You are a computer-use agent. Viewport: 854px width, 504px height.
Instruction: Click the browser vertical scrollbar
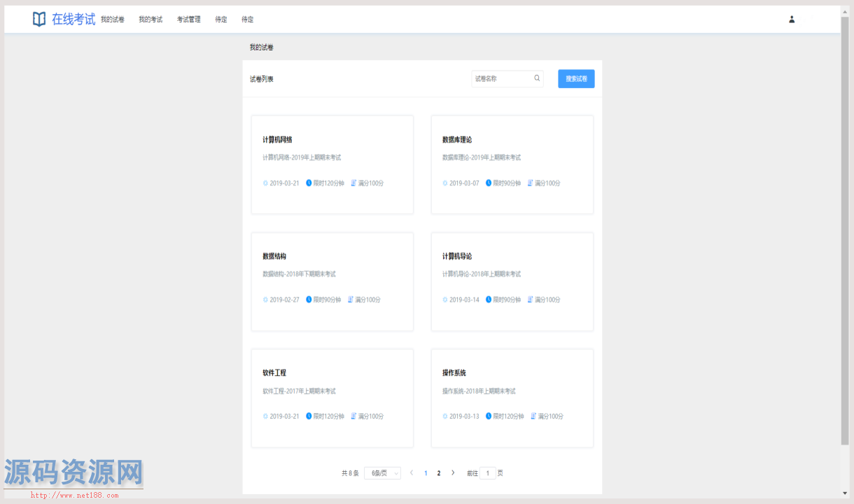pos(845,231)
